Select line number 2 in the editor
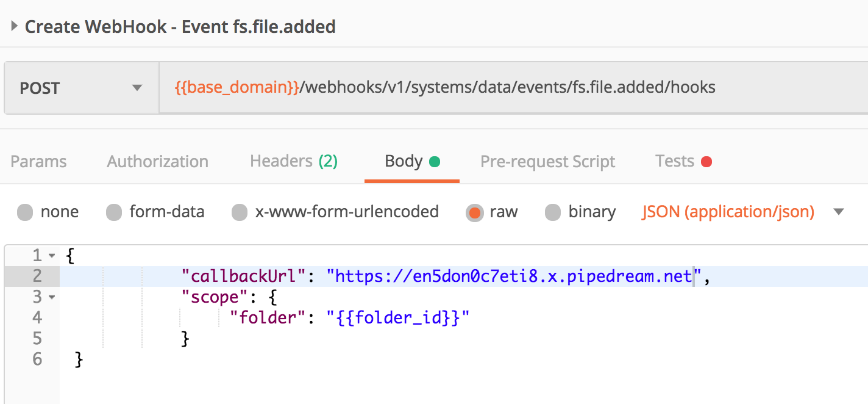The height and width of the screenshot is (404, 868). pyautogui.click(x=37, y=276)
